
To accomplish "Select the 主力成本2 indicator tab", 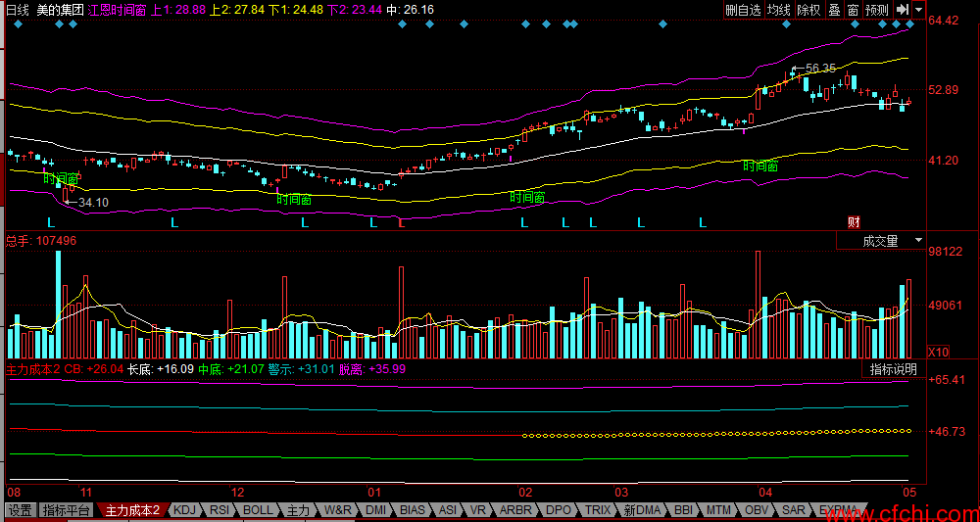I will [x=132, y=510].
